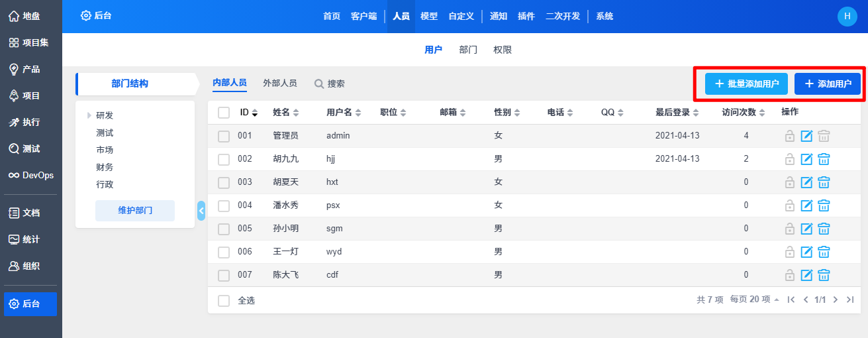Sort the table by the 姓名 column

[286, 113]
